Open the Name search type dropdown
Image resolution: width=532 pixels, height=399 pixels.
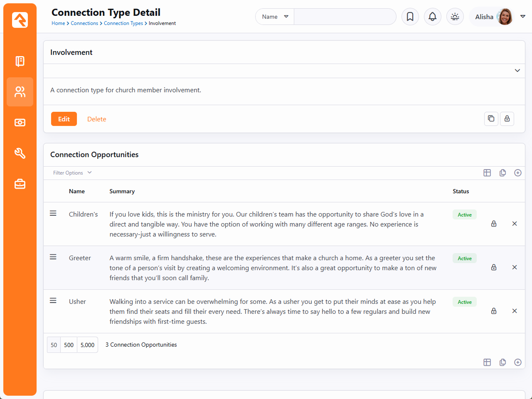pyautogui.click(x=275, y=17)
